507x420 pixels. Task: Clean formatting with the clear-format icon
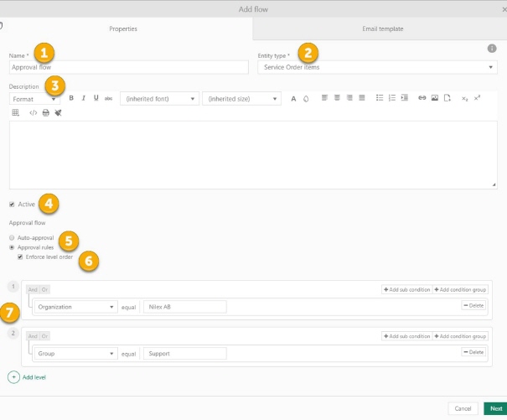coord(58,112)
